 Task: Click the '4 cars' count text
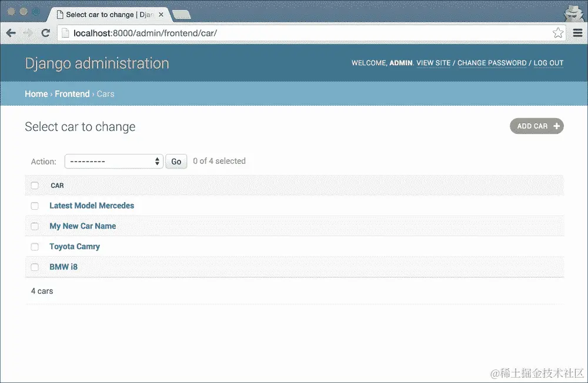click(42, 291)
